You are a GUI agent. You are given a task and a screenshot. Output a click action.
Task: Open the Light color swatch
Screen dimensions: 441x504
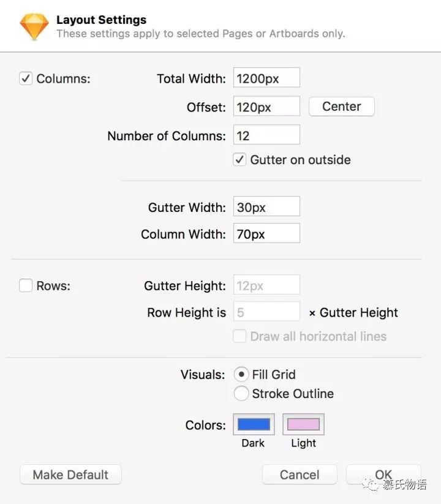(x=303, y=424)
